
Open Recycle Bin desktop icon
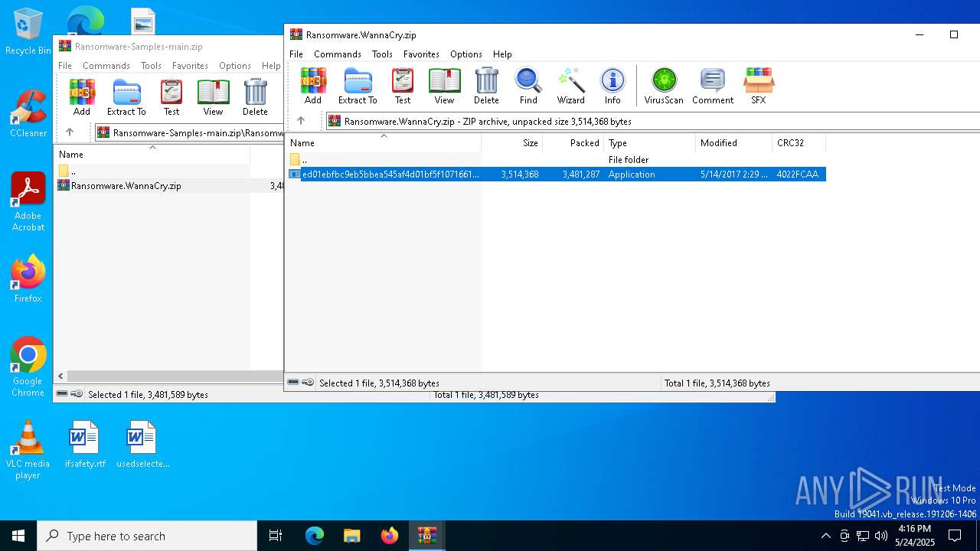28,32
